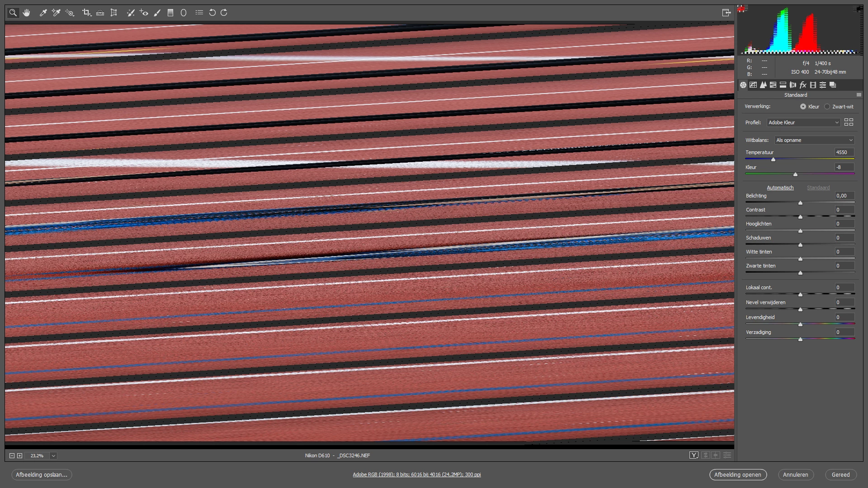
Task: Activate the Spot Removal tool
Action: (131, 13)
